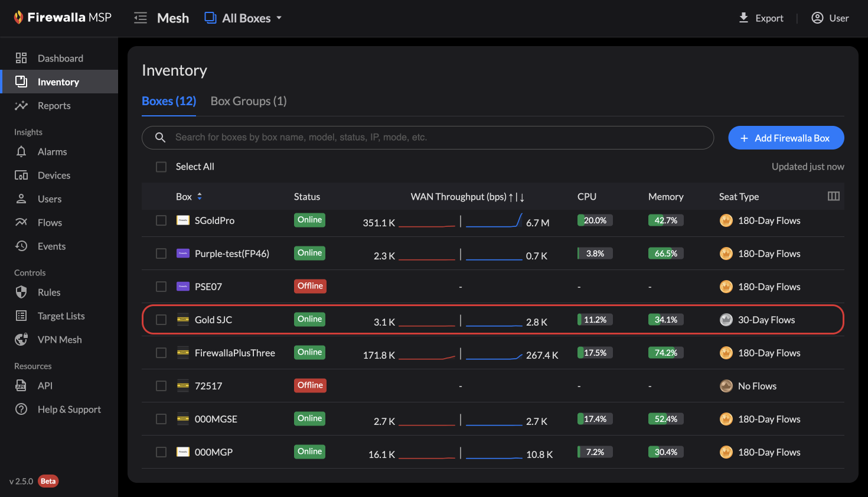Select the Gold SJC row checkbox

click(161, 320)
